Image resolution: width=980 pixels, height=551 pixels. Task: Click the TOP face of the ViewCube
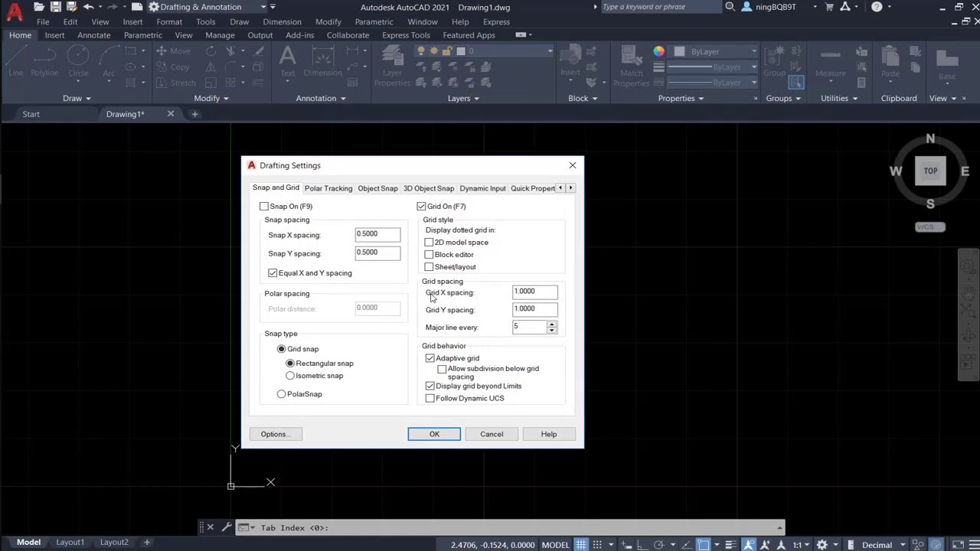930,171
